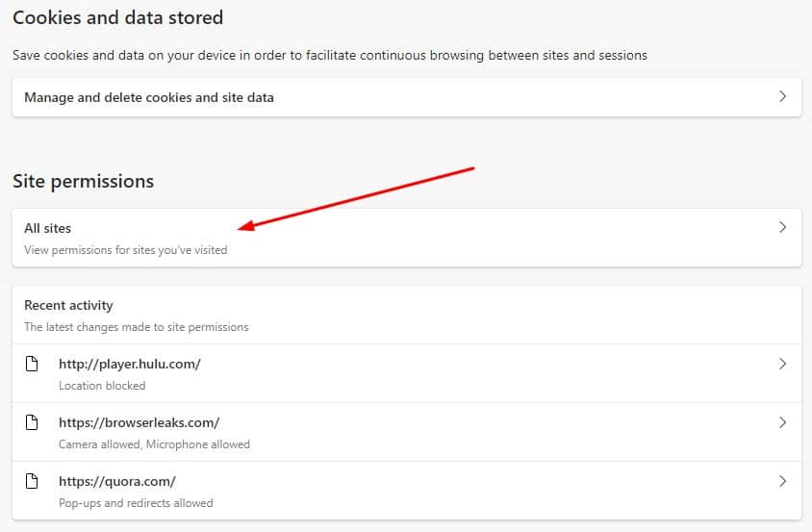Image resolution: width=812 pixels, height=532 pixels.
Task: Click the page icon beside quora.com
Action: pyautogui.click(x=32, y=481)
